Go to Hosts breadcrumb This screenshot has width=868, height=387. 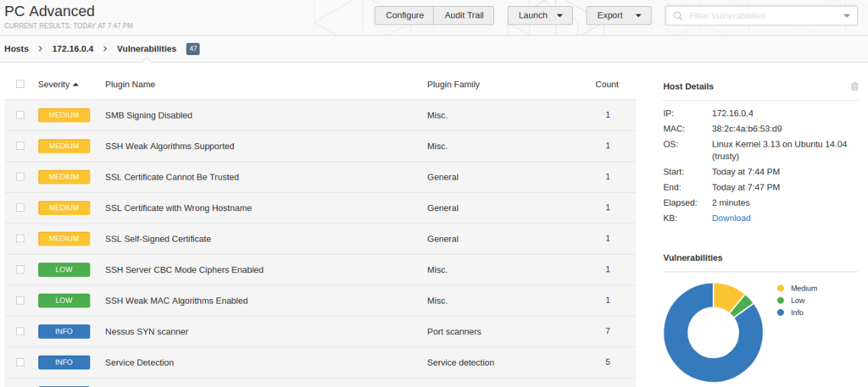click(17, 48)
